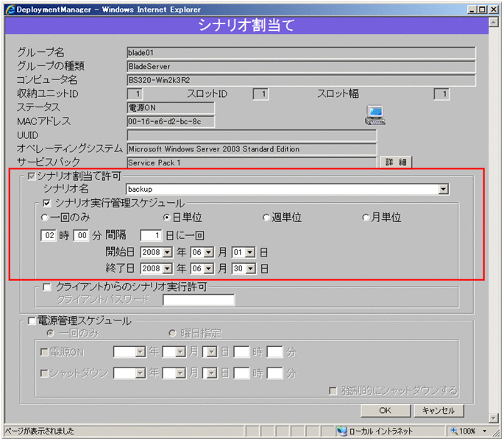
Task: Select the 一回のみ schedule radio button
Action: pyautogui.click(x=45, y=218)
